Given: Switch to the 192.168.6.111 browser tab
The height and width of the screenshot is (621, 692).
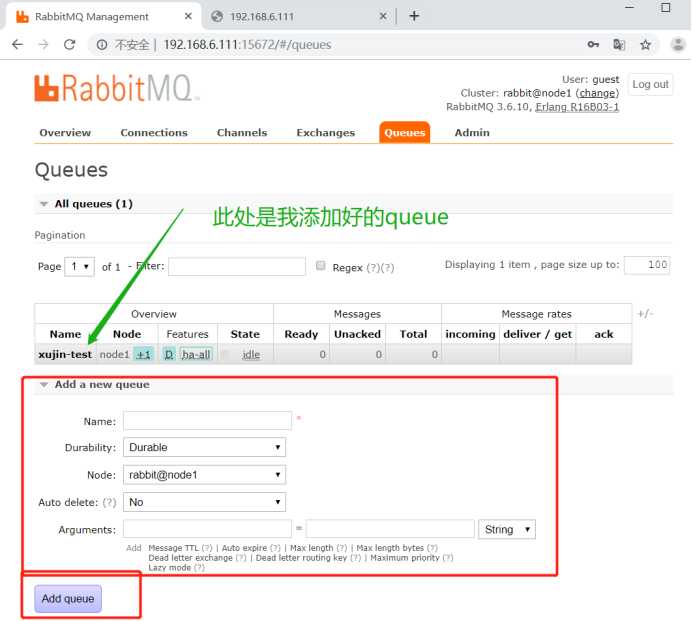Looking at the screenshot, I should coord(298,17).
